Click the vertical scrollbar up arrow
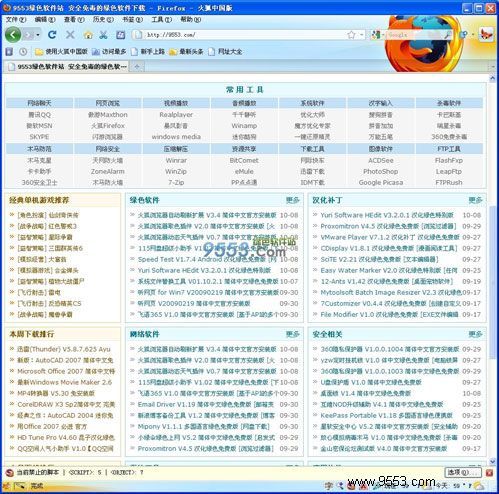The image size is (499, 494). pos(493,78)
